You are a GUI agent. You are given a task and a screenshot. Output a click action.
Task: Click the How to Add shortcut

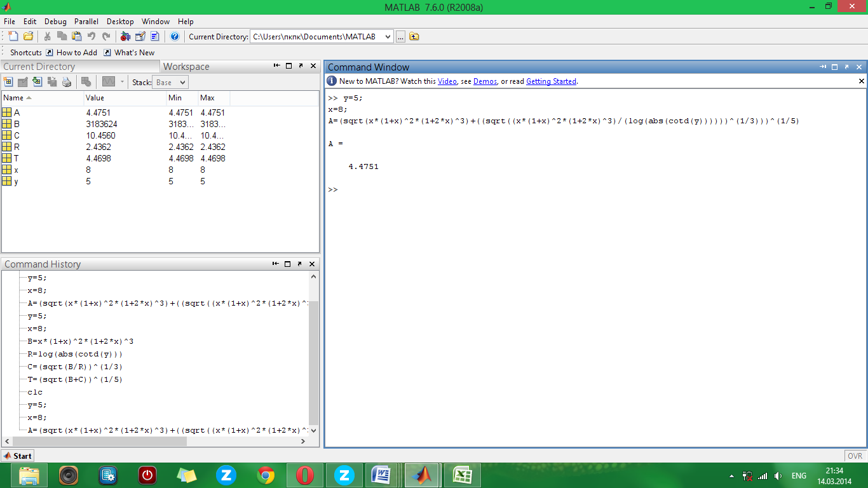[x=71, y=53]
